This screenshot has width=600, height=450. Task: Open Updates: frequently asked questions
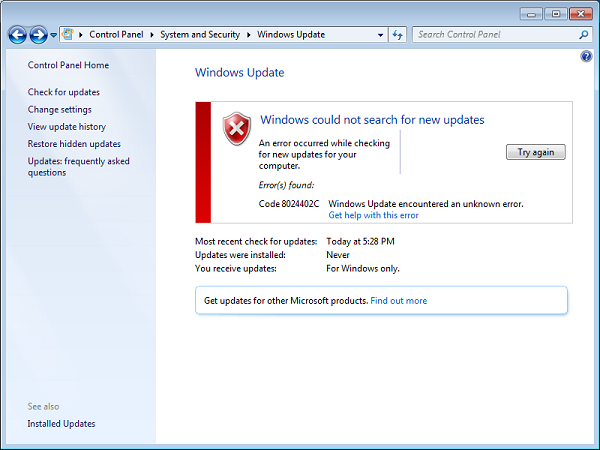click(78, 167)
